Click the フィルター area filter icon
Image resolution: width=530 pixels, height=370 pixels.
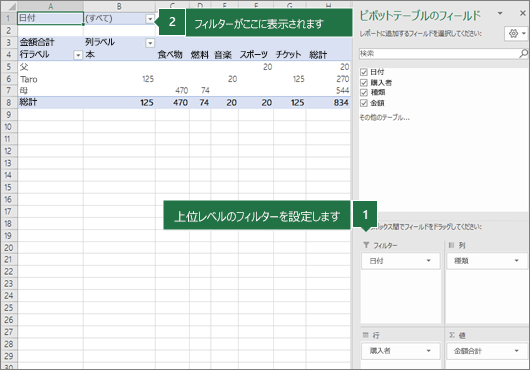click(366, 245)
